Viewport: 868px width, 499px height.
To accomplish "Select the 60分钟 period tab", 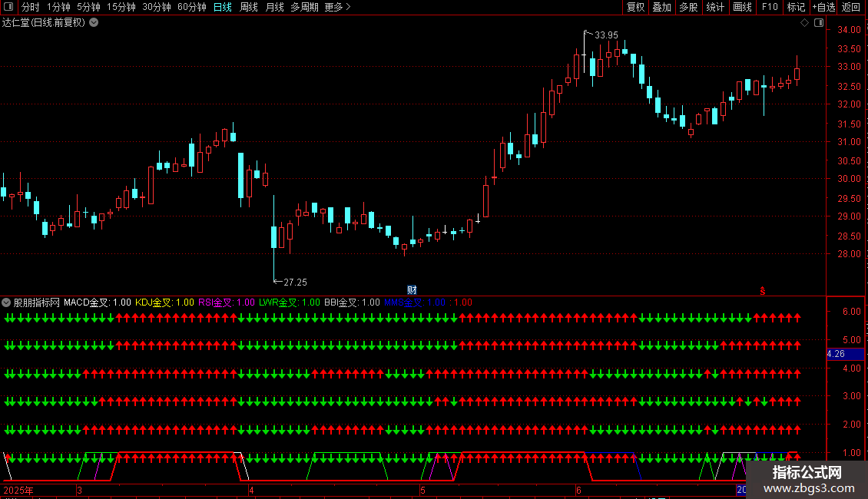I will pyautogui.click(x=192, y=7).
